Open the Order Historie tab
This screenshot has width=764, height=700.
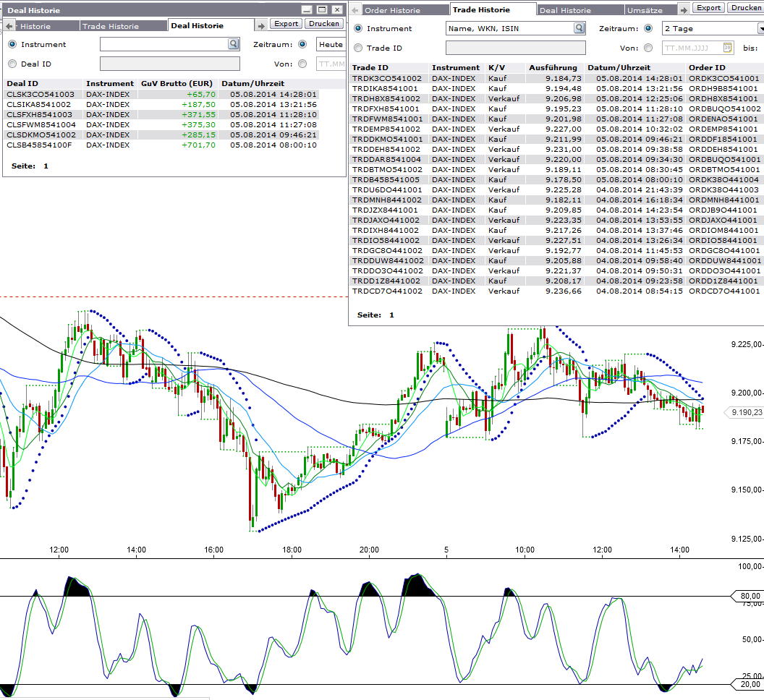[405, 9]
